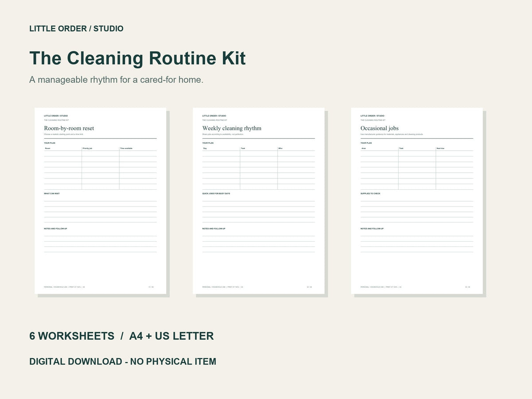The width and height of the screenshot is (532, 399).
Task: Click page number on Weekly cleaning rhythm page
Action: coord(309,287)
